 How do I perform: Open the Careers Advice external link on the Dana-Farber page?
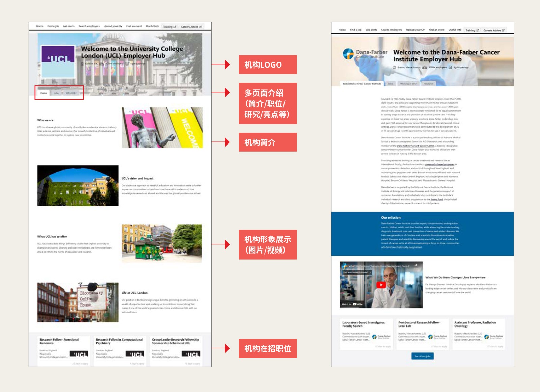point(494,30)
